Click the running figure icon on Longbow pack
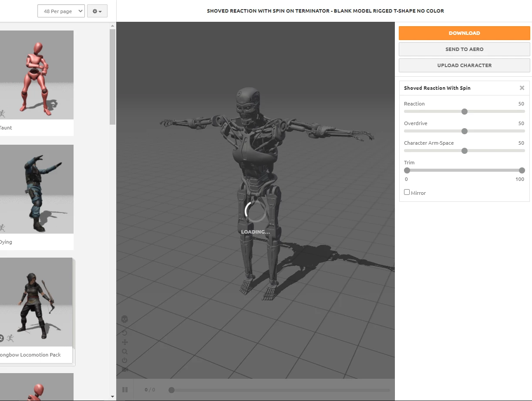This screenshot has height=401, width=532. tap(10, 338)
